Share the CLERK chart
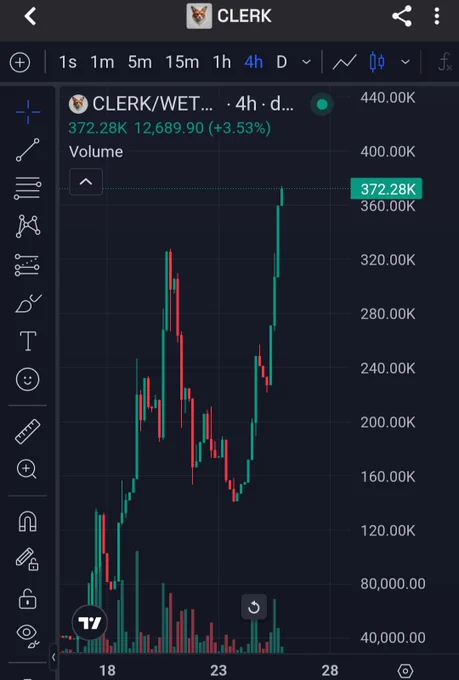The height and width of the screenshot is (680, 459). click(x=402, y=16)
